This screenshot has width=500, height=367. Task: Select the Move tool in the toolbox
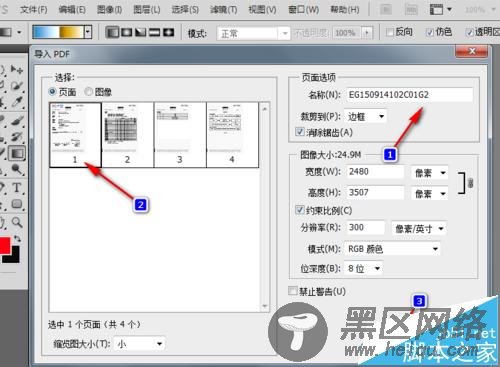(17, 69)
